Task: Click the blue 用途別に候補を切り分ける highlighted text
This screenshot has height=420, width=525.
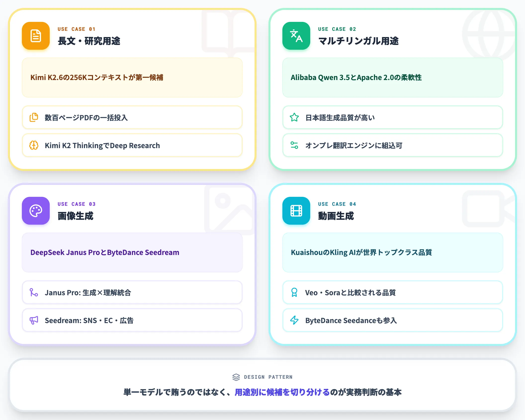Action: (282, 392)
